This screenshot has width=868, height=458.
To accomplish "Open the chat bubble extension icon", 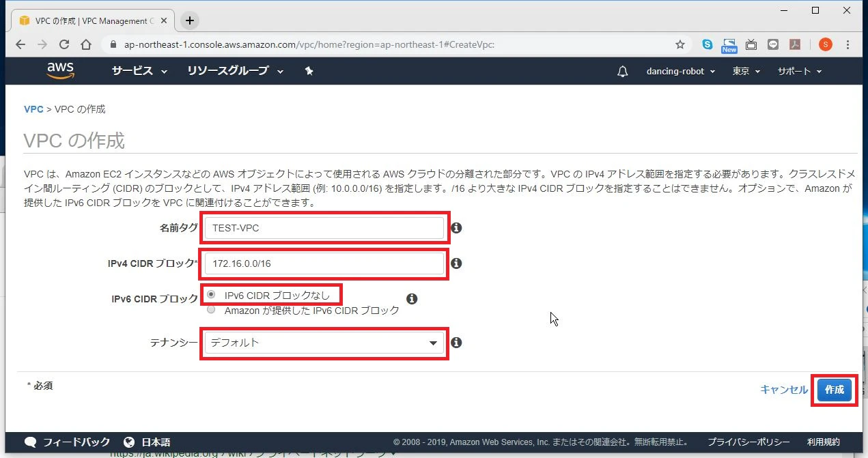I will pos(773,44).
